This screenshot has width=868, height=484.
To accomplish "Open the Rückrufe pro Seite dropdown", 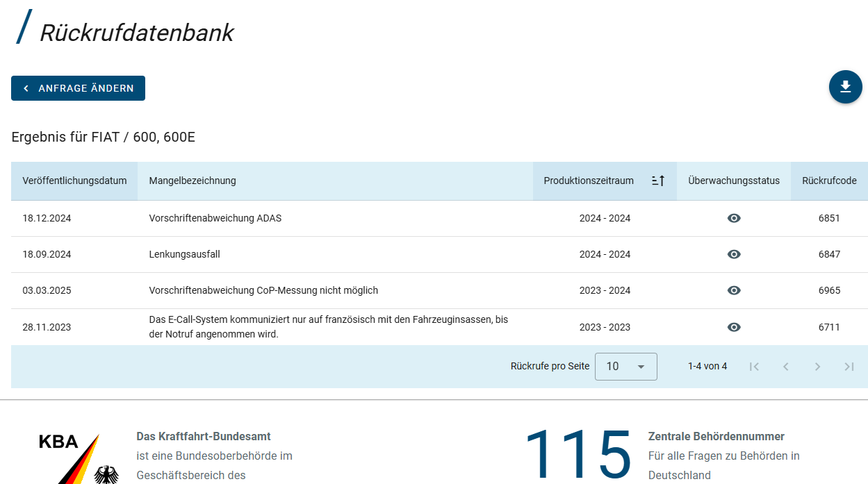I will point(625,367).
